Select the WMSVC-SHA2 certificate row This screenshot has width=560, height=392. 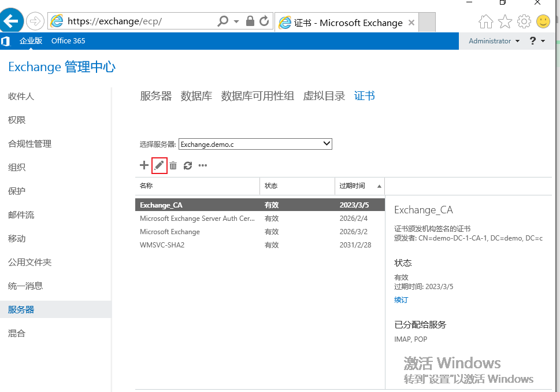point(260,245)
